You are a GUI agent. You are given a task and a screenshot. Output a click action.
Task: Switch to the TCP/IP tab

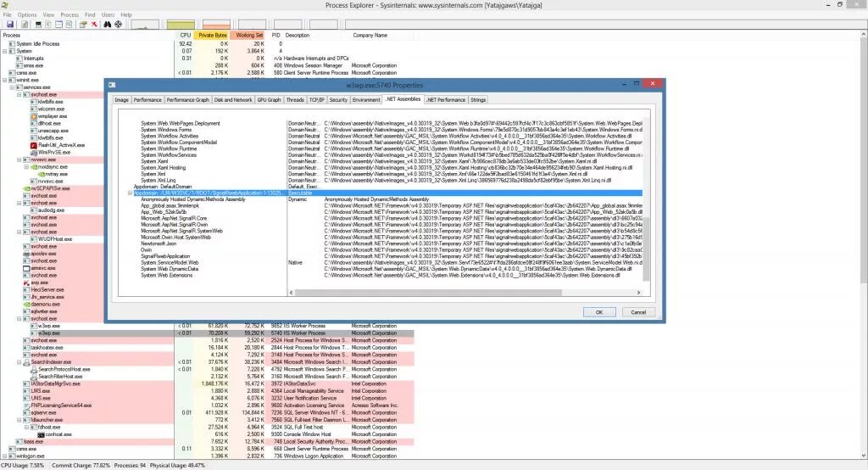(317, 100)
